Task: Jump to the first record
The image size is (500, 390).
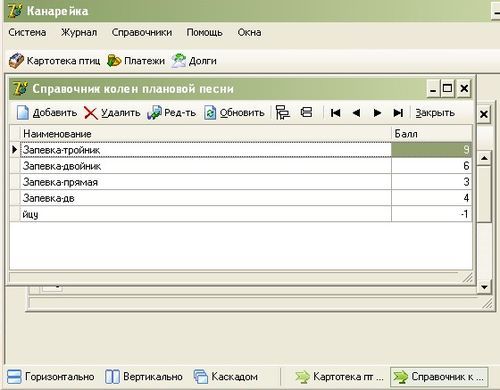Action: 335,113
